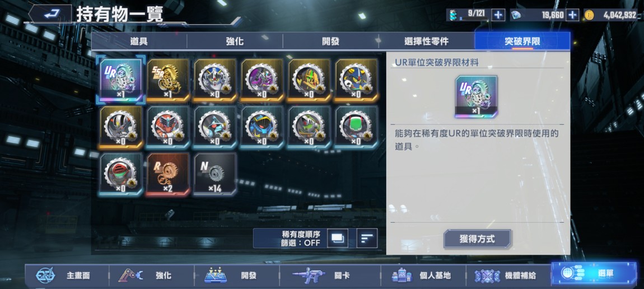Image resolution: width=644 pixels, height=289 pixels.
Task: Select the R-rank gear item ×2
Action: (x=167, y=174)
